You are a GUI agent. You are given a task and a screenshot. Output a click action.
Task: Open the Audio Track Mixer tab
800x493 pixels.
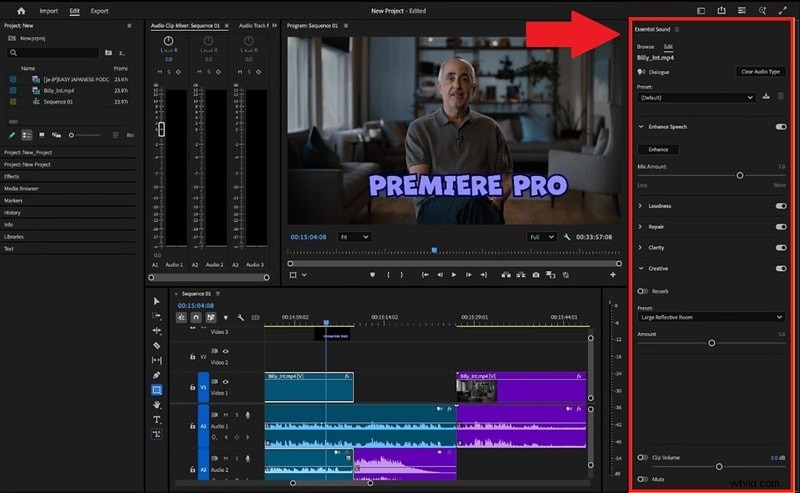pyautogui.click(x=254, y=26)
